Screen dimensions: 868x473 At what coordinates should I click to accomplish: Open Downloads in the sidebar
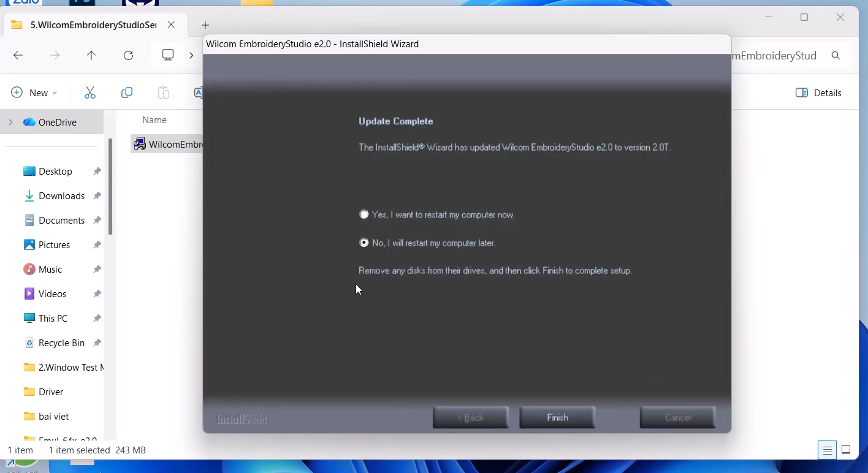61,196
